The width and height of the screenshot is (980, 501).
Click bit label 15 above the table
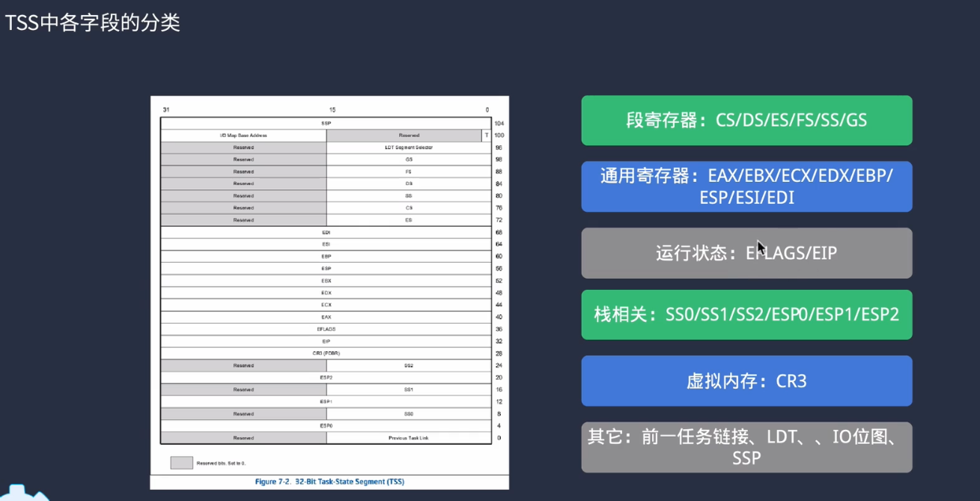click(332, 110)
